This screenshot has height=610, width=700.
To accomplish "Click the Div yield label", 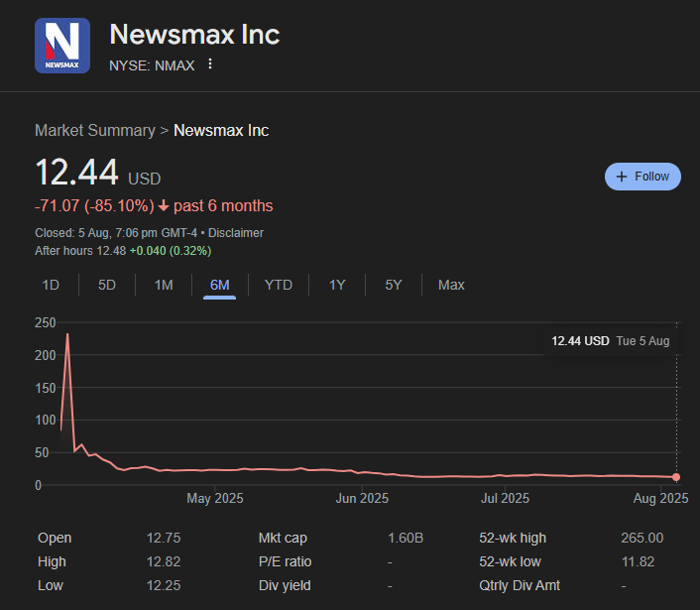I will tap(285, 585).
